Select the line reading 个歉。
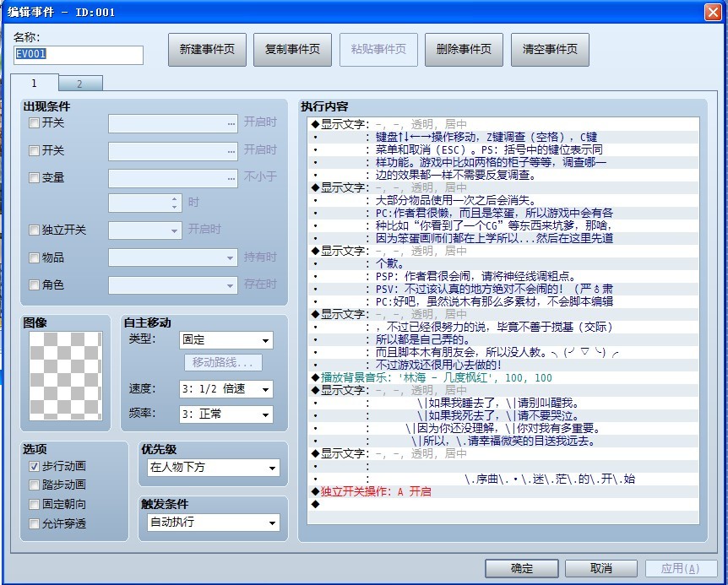728x585 pixels. (503, 264)
